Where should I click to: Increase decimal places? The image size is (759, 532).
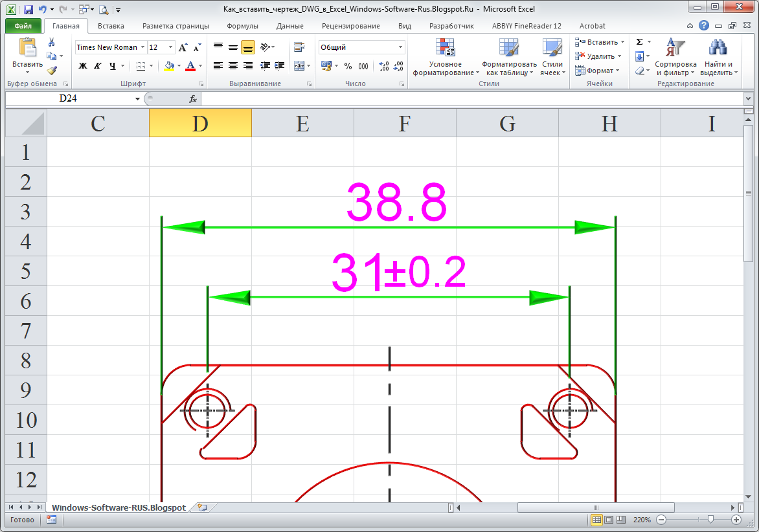tap(384, 66)
